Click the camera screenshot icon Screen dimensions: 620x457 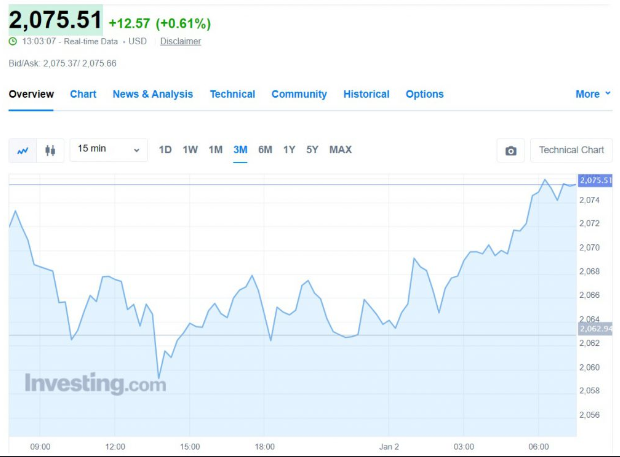coord(511,150)
